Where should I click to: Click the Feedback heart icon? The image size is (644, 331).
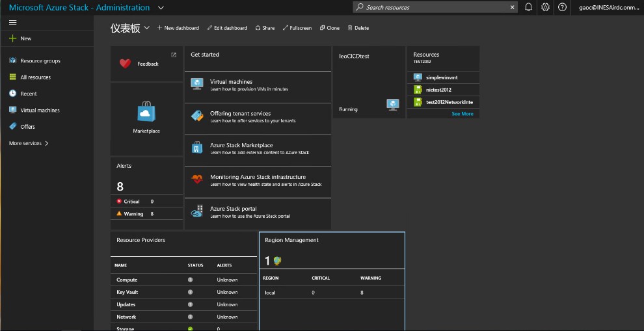[126, 64]
